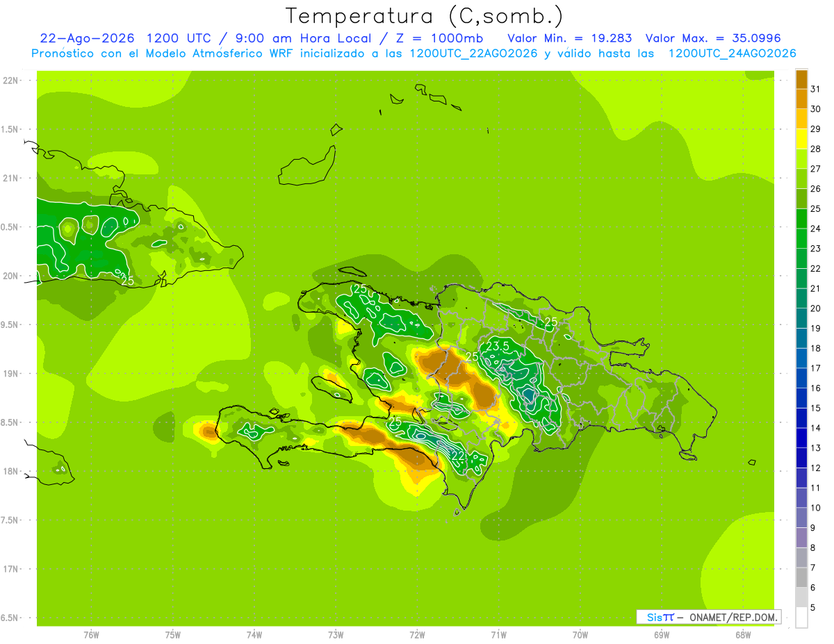Click "Pronóstico con el Modelo Atmósferico WRF" text
Image resolution: width=834 pixels, height=644 pixels.
tap(164, 53)
